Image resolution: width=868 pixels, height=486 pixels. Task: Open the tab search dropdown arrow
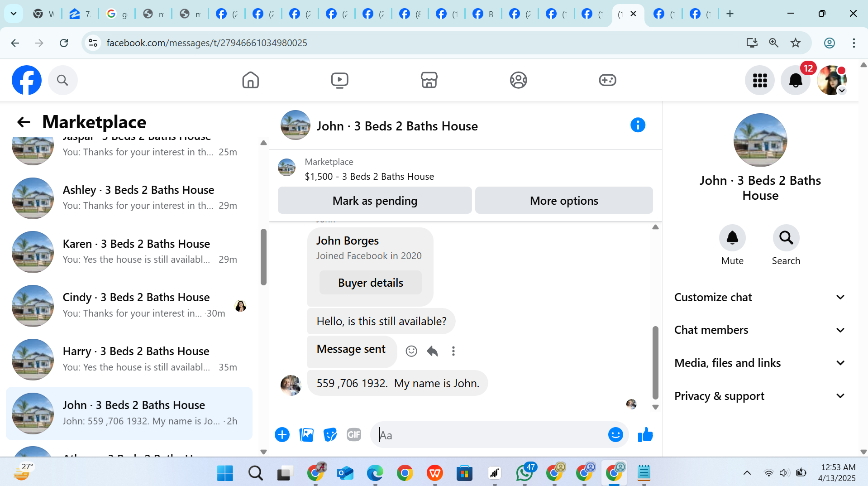pos(14,14)
